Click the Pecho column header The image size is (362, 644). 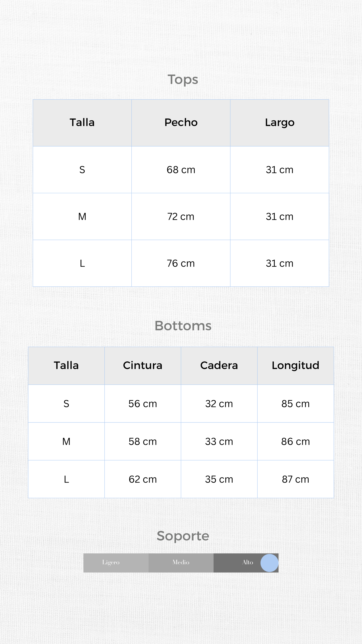pyautogui.click(x=181, y=122)
